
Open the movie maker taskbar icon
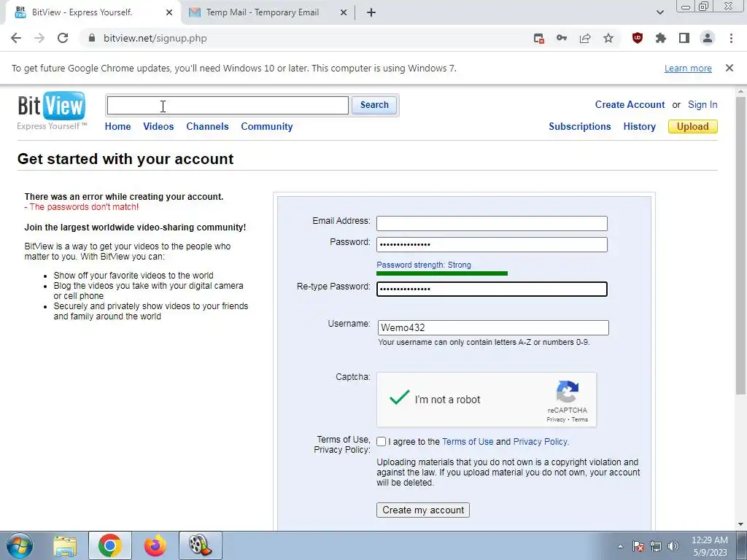point(200,545)
